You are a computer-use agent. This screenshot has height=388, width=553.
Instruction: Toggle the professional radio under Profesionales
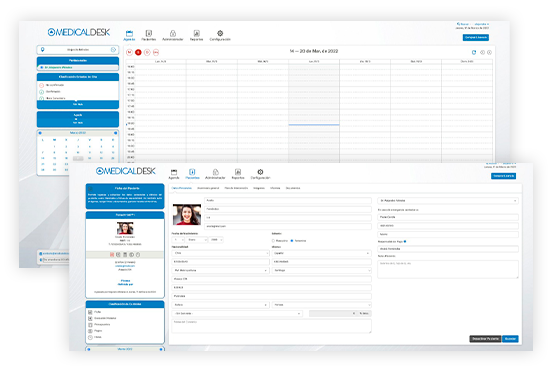click(42, 67)
